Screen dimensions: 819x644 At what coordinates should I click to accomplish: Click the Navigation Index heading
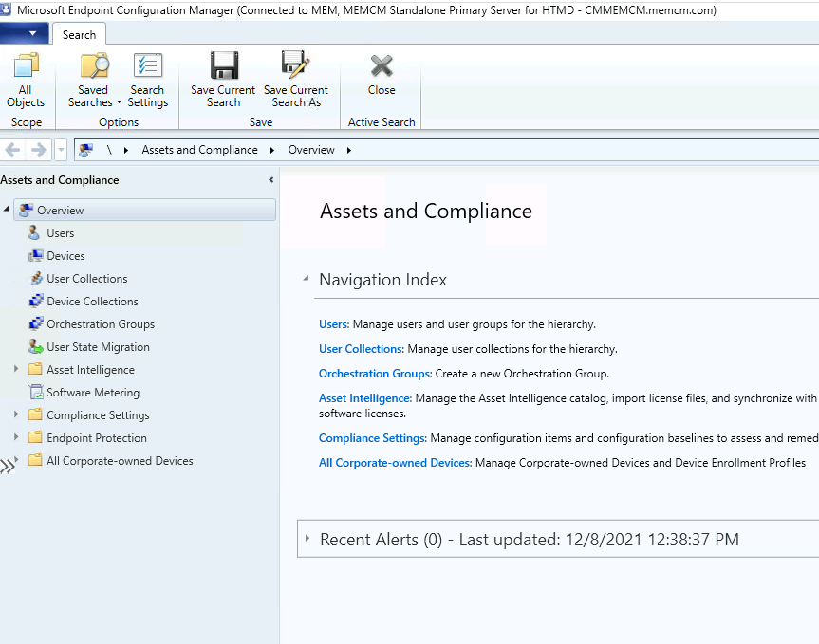coord(382,280)
